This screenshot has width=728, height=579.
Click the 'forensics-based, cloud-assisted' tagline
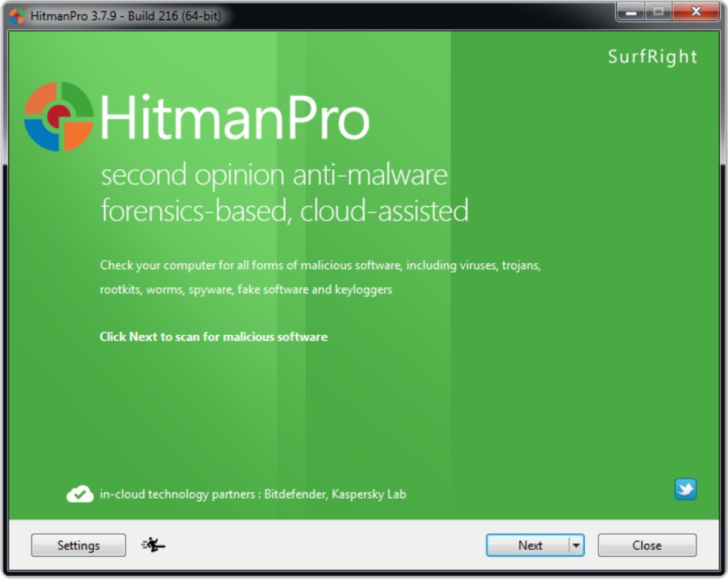click(284, 211)
